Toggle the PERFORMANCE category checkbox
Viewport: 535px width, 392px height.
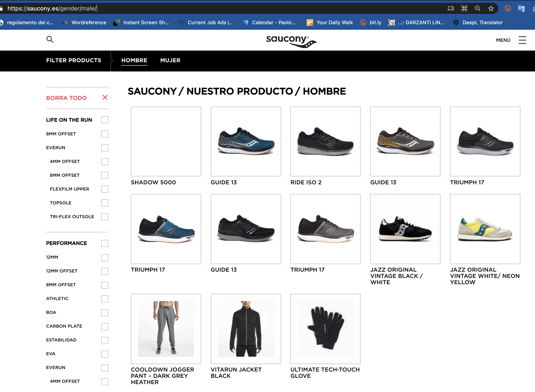point(105,243)
